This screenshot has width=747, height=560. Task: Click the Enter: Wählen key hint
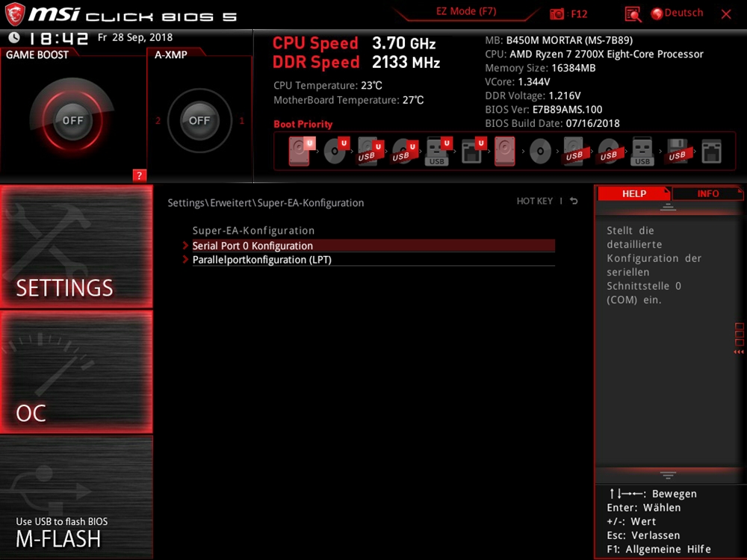(x=644, y=508)
